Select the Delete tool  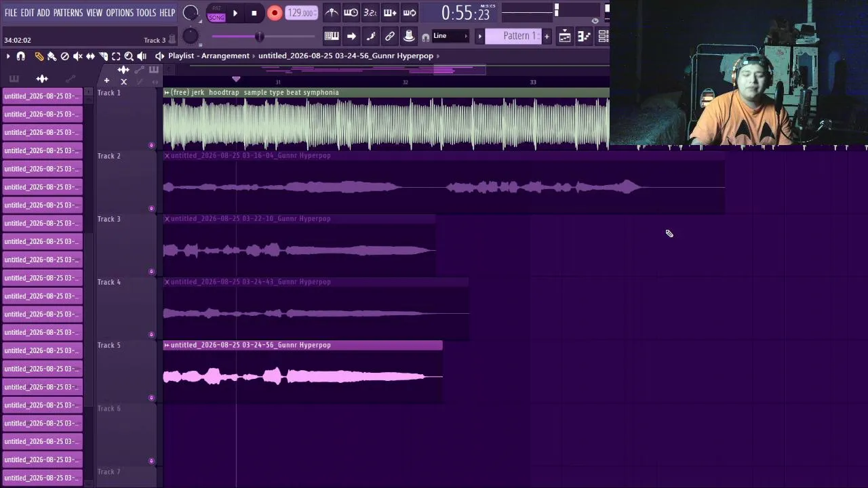click(x=64, y=56)
